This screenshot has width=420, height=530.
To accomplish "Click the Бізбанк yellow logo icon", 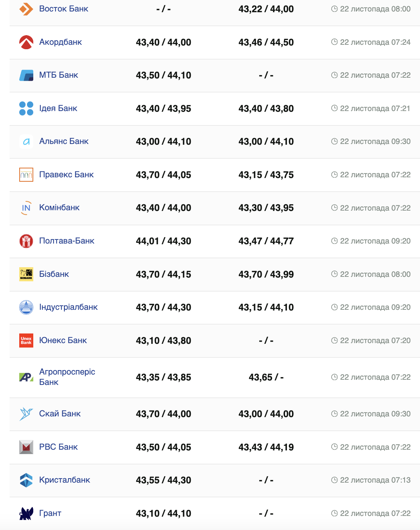I will [x=26, y=274].
